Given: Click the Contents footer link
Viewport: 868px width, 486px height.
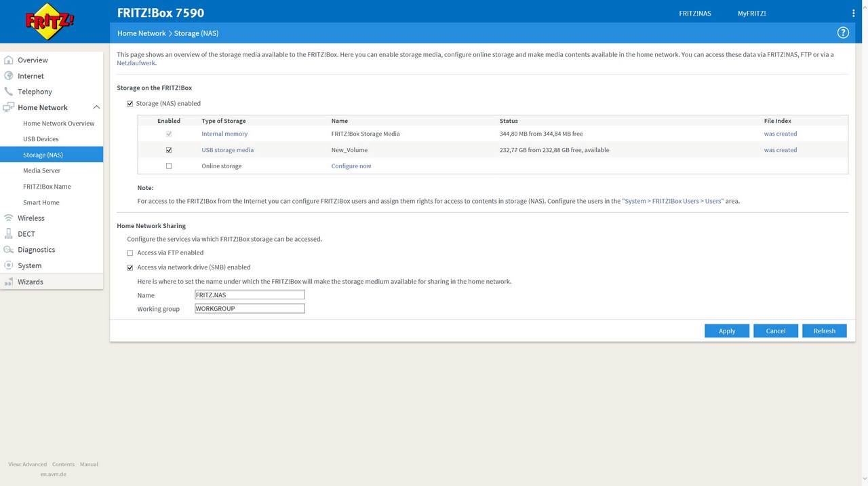Looking at the screenshot, I should (64, 464).
